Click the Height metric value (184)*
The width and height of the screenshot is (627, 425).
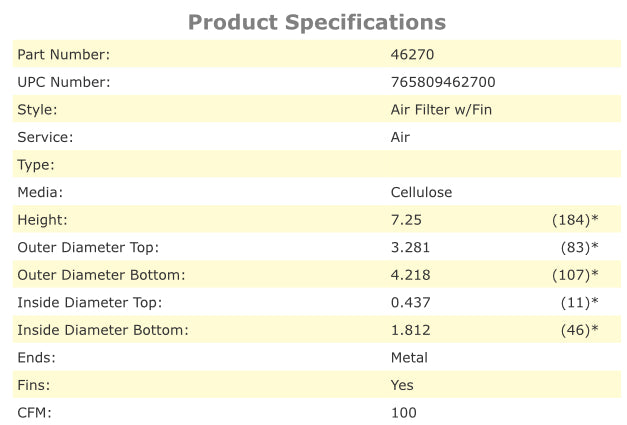coord(574,219)
